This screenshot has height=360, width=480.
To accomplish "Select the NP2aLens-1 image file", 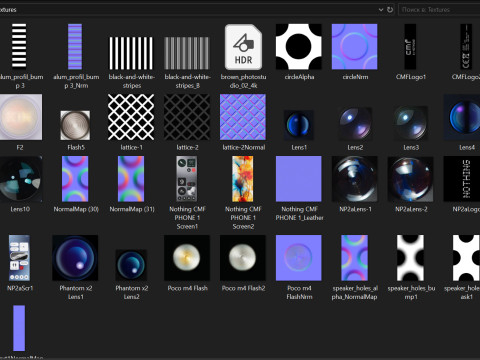I will (x=355, y=179).
